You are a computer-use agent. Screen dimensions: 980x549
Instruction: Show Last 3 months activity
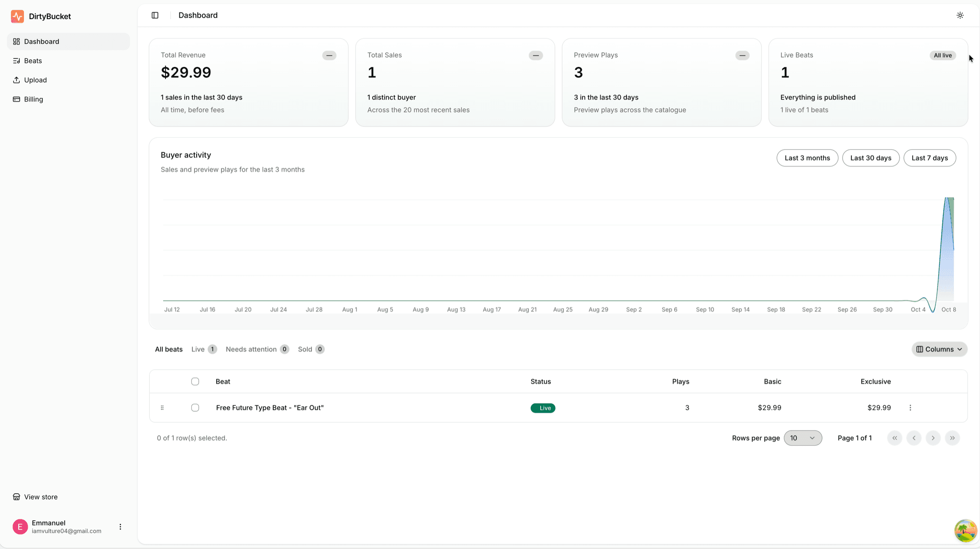(807, 158)
